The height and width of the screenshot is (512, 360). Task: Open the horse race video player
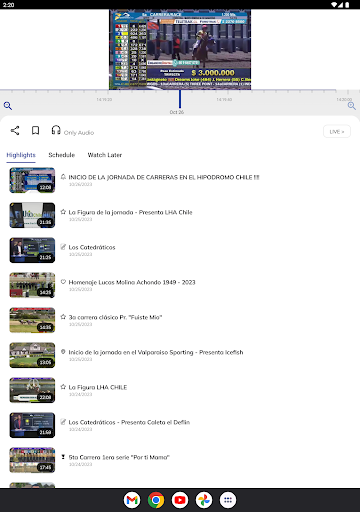[x=180, y=49]
